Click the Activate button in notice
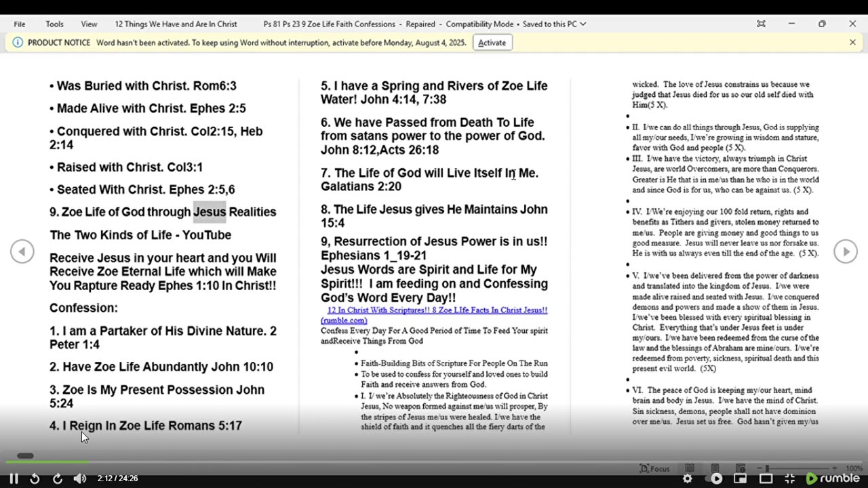The width and height of the screenshot is (868, 488). click(492, 43)
